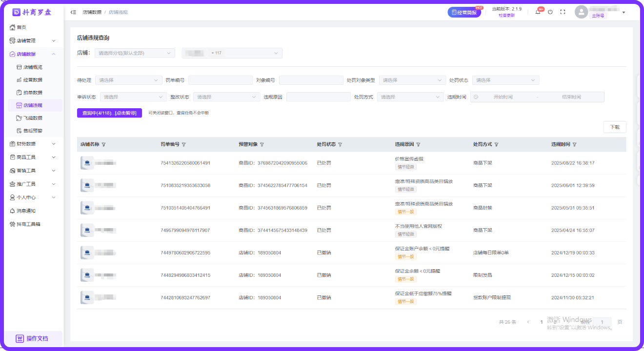This screenshot has height=351, width=644.
Task: Click the 检查更新 link
Action: (x=506, y=16)
